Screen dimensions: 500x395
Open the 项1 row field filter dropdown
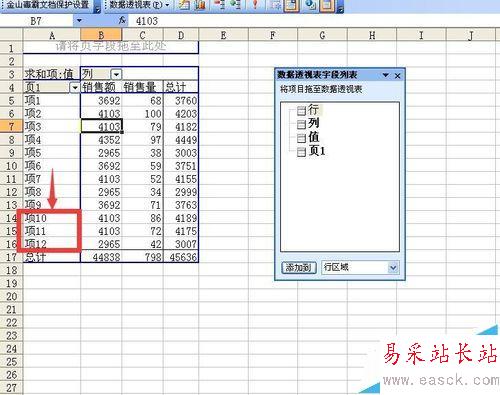point(75,87)
